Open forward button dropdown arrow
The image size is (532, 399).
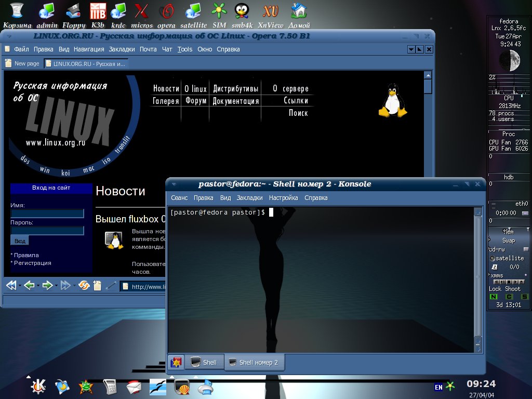tap(56, 286)
